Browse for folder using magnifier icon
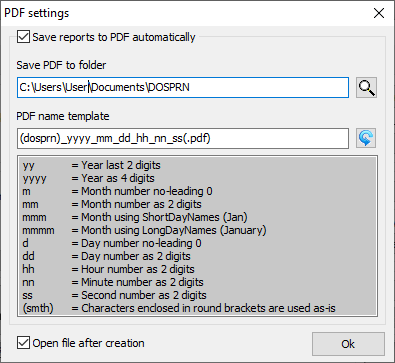This screenshot has width=395, height=363. coord(366,88)
